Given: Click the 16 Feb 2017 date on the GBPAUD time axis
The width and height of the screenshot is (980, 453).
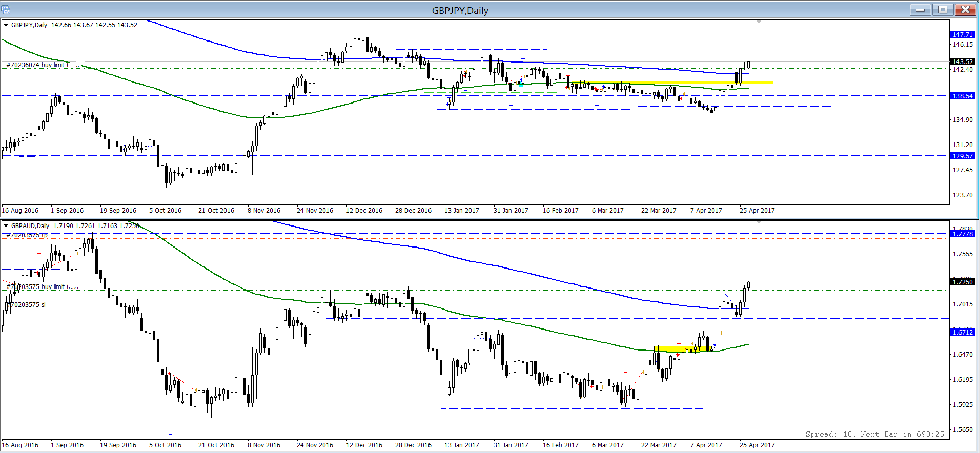Looking at the screenshot, I should click(561, 445).
